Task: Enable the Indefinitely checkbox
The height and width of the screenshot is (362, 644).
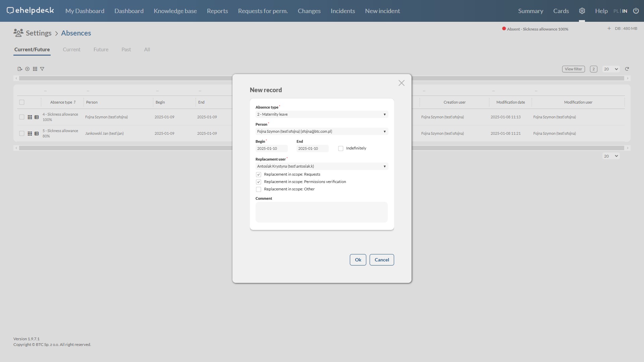Action: [x=341, y=148]
